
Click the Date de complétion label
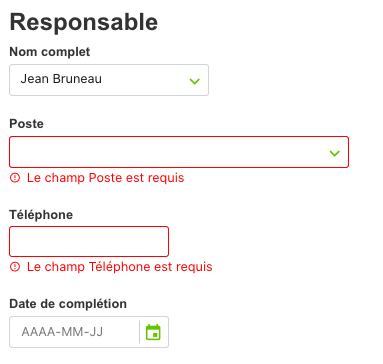[x=68, y=304]
